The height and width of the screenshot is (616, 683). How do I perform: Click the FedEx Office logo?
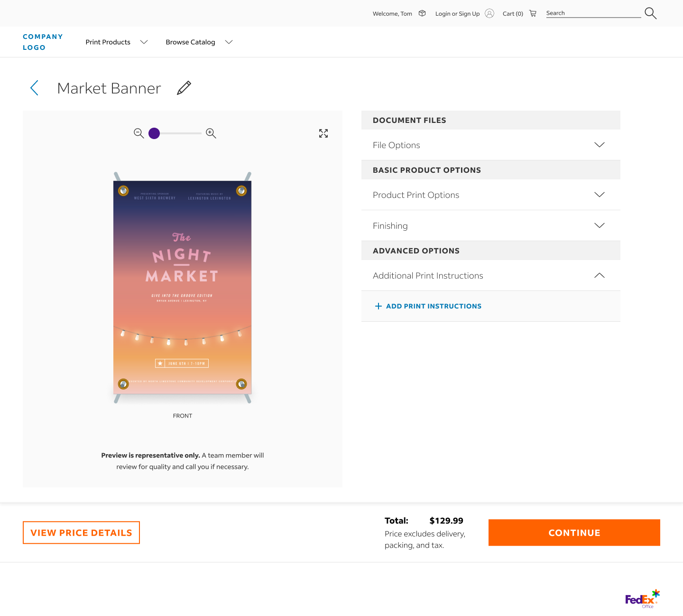[643, 599]
